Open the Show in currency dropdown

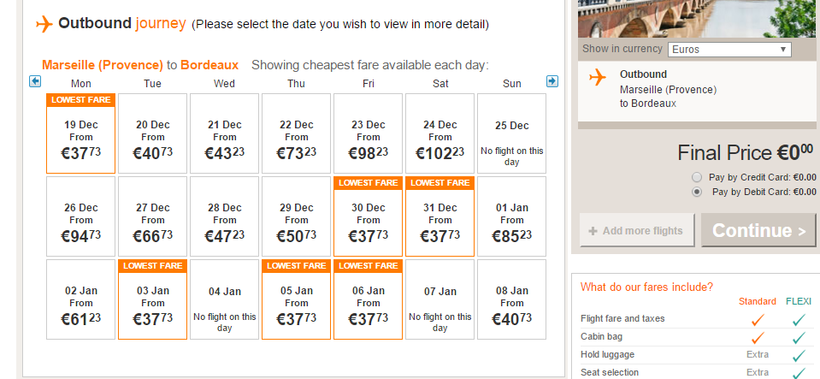[x=730, y=50]
